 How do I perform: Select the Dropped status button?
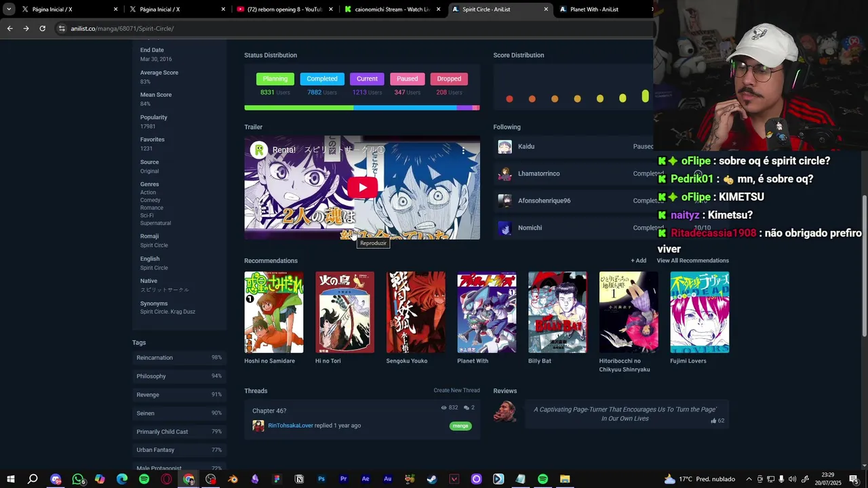(449, 79)
